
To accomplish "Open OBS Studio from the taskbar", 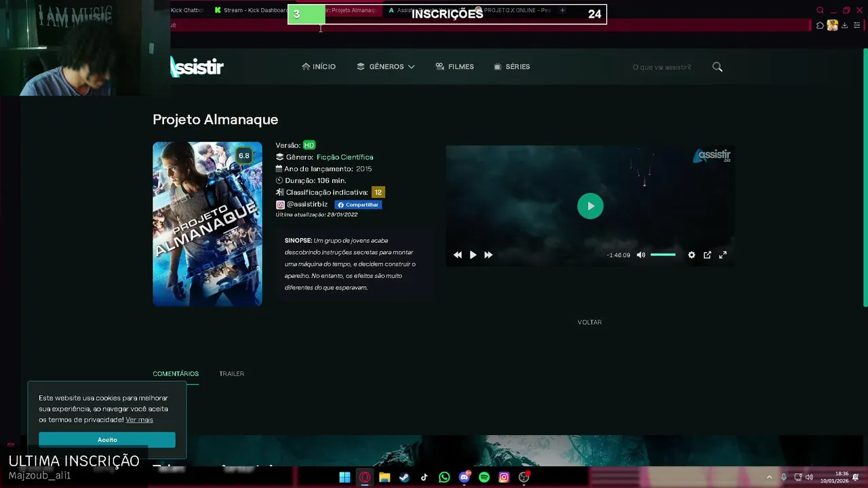I will pyautogui.click(x=524, y=477).
